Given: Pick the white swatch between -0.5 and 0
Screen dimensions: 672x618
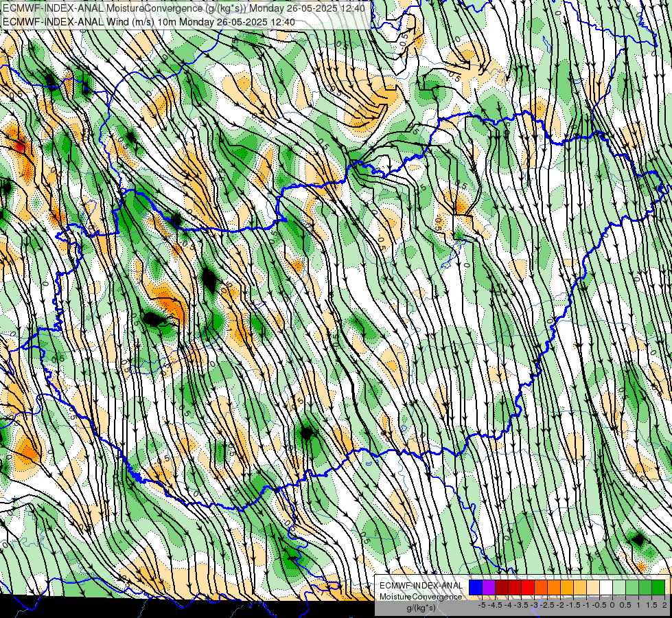Looking at the screenshot, I should tap(606, 588).
